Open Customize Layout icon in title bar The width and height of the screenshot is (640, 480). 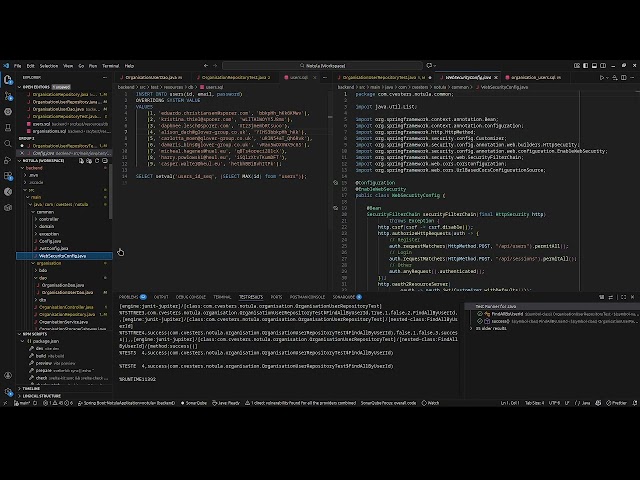577,65
